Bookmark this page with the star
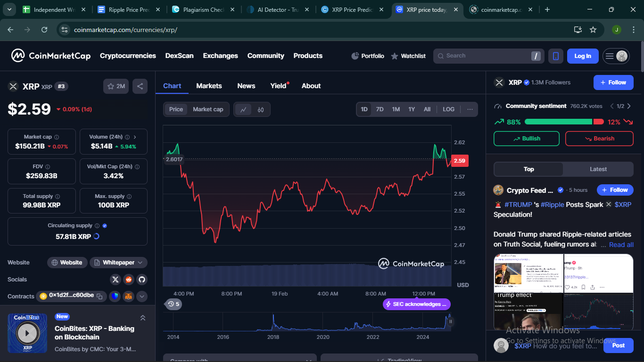Image resolution: width=644 pixels, height=362 pixels. (x=593, y=30)
